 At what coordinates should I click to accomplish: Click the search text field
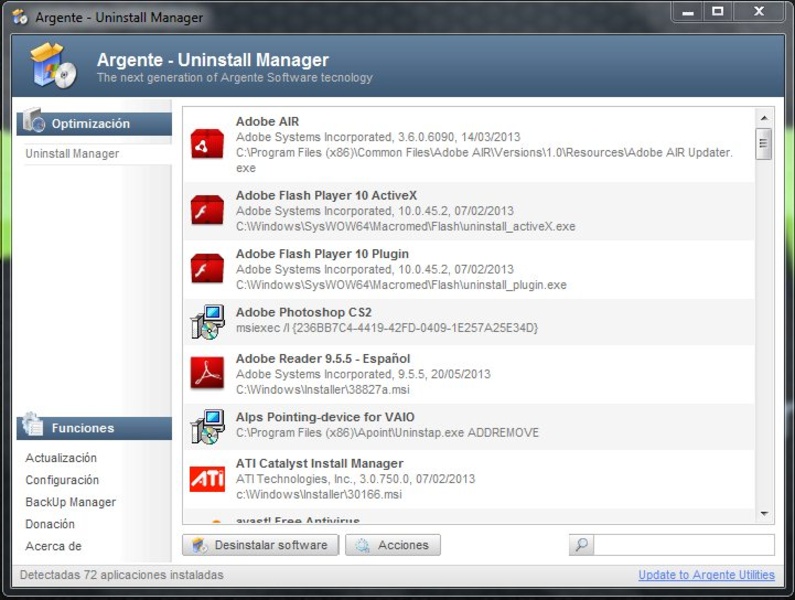coord(684,545)
